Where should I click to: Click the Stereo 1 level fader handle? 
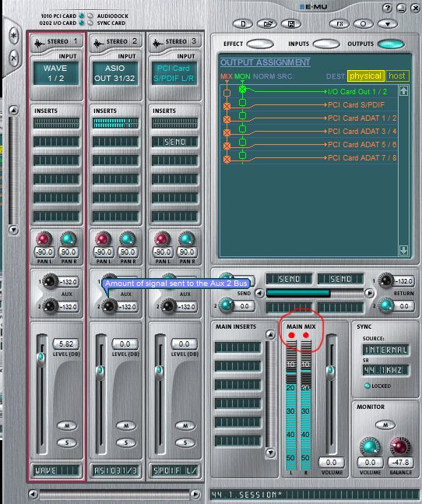click(40, 358)
